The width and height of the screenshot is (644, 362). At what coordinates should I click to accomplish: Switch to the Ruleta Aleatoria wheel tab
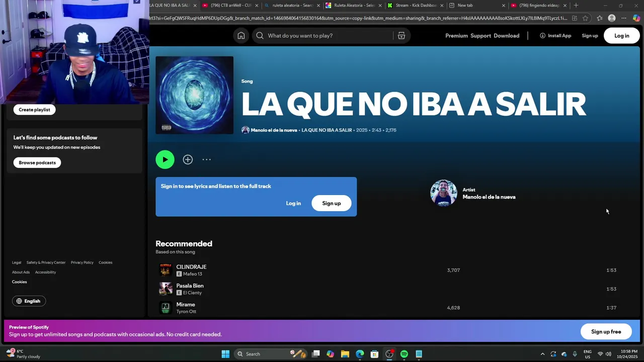pos(354,6)
